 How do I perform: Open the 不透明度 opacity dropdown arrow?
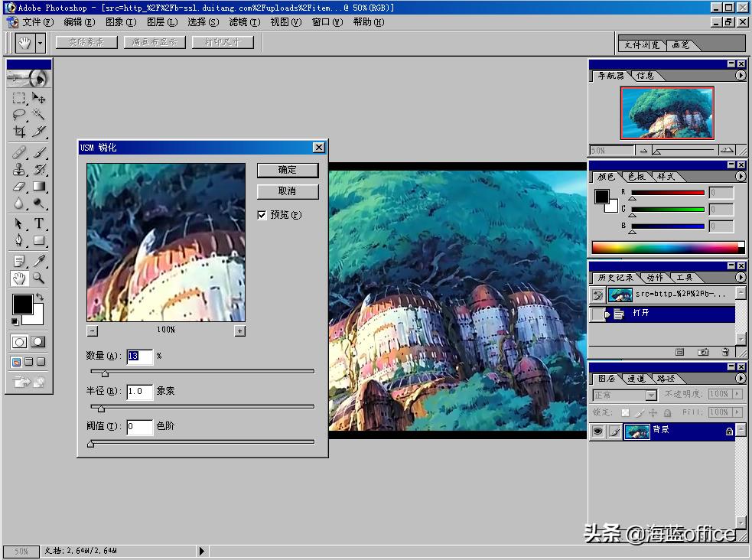(x=737, y=394)
